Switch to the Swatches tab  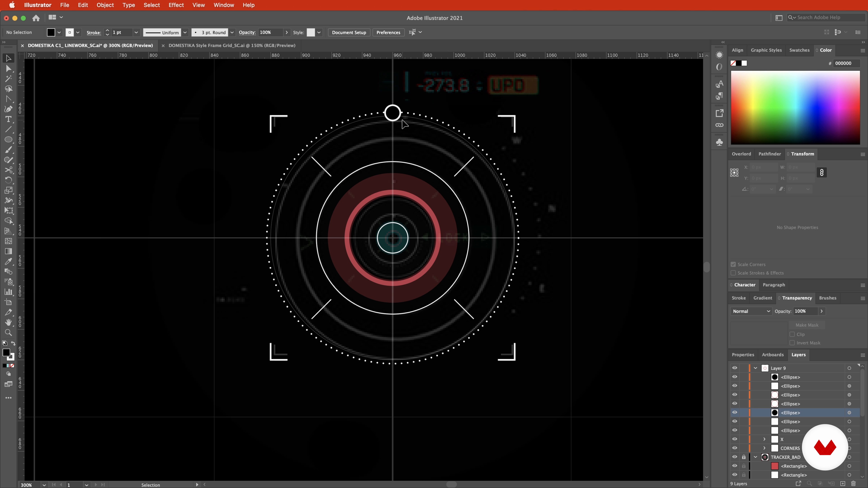[799, 50]
